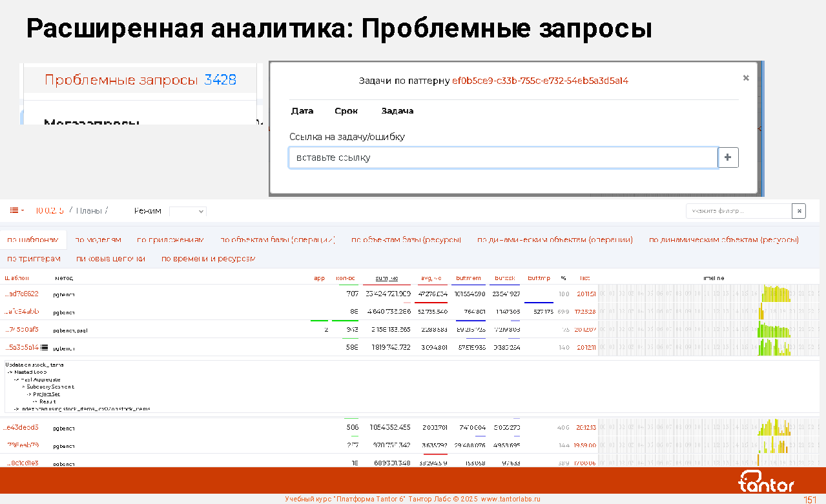Open the Режим dropdown

pyautogui.click(x=187, y=211)
